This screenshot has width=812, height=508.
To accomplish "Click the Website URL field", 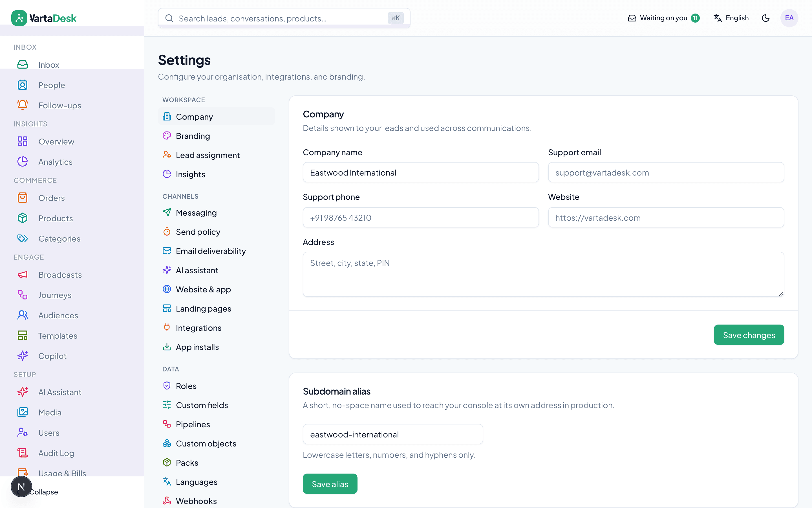I will pos(666,217).
